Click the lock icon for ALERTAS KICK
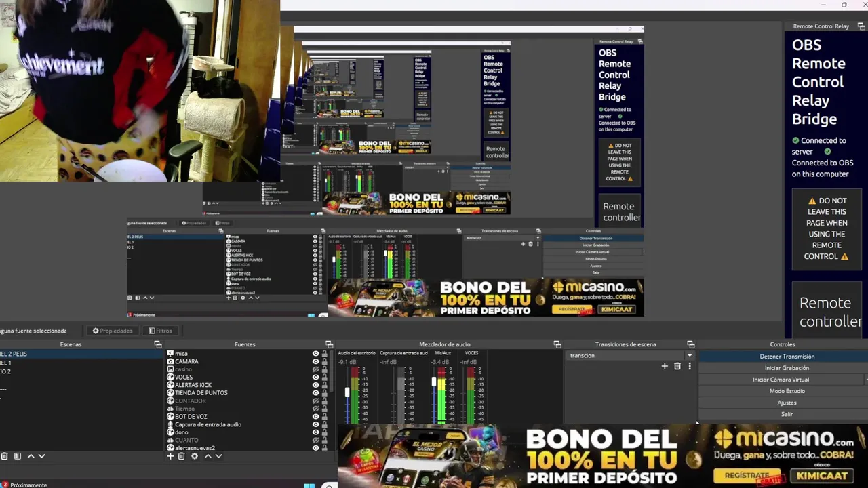Image resolution: width=868 pixels, height=488 pixels. (x=324, y=385)
